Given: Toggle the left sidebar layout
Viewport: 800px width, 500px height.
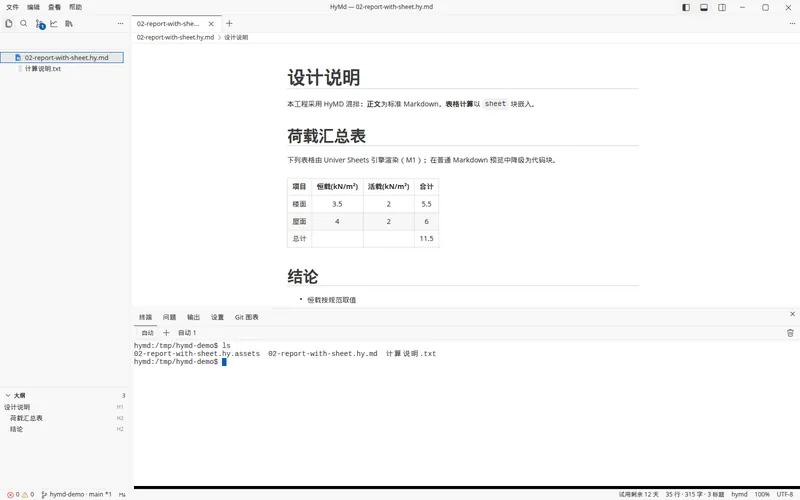Looking at the screenshot, I should click(x=686, y=7).
